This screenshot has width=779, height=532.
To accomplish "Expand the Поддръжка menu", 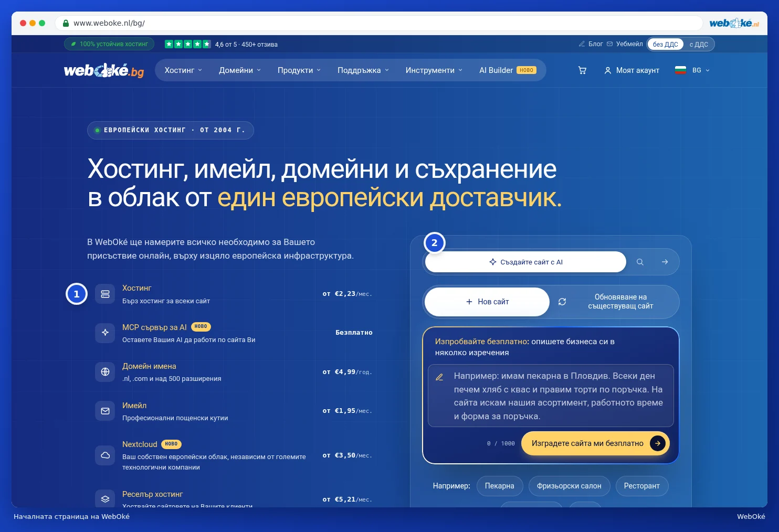I will (363, 70).
